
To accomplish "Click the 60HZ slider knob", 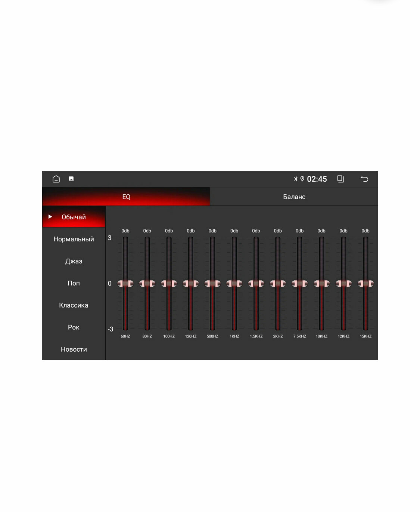I will click(125, 284).
